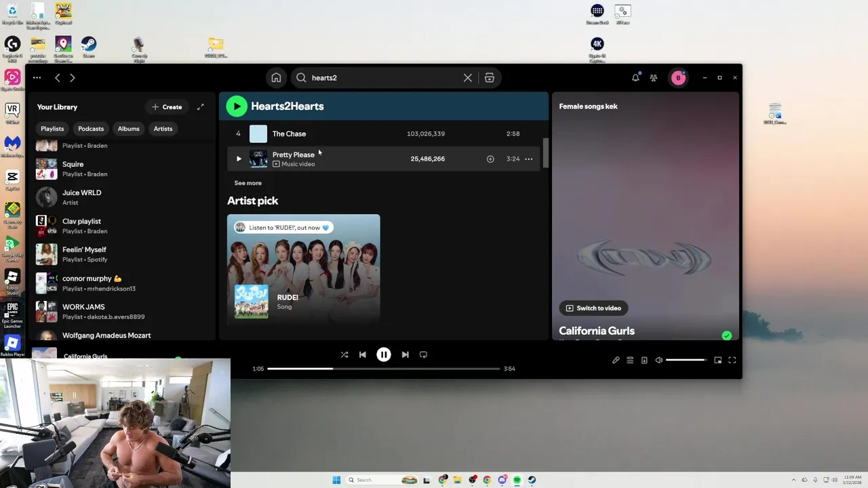Enter full screen player view

(732, 360)
